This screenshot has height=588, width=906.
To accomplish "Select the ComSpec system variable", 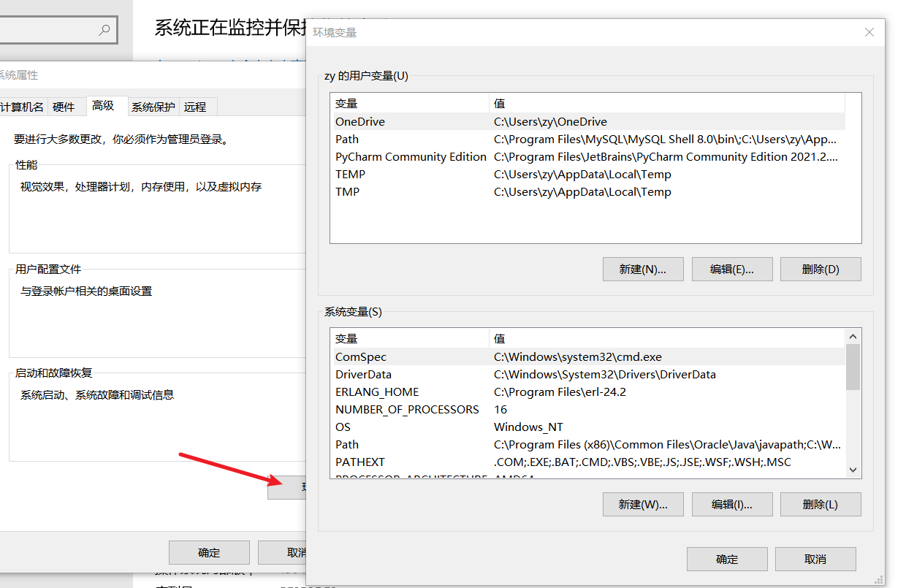I will [587, 357].
